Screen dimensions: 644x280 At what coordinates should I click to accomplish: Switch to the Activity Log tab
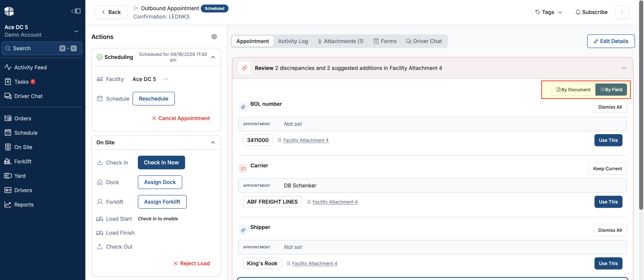[x=293, y=41]
